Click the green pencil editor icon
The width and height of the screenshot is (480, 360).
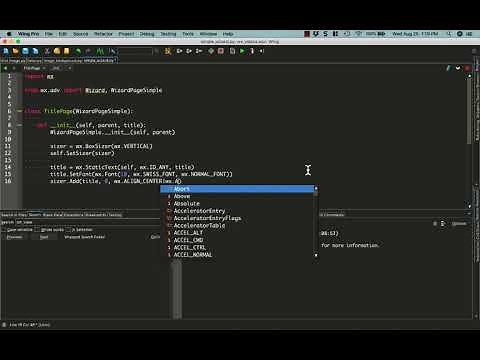449,68
